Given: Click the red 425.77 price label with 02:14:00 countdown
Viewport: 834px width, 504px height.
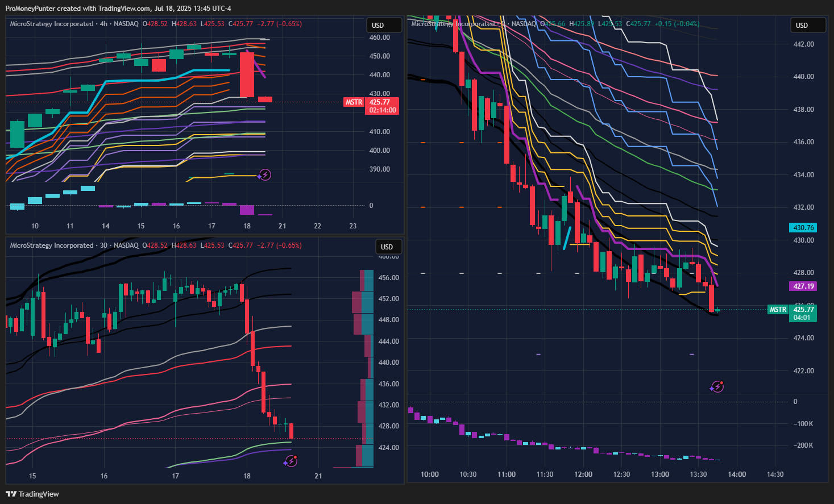Looking at the screenshot, I should click(382, 106).
